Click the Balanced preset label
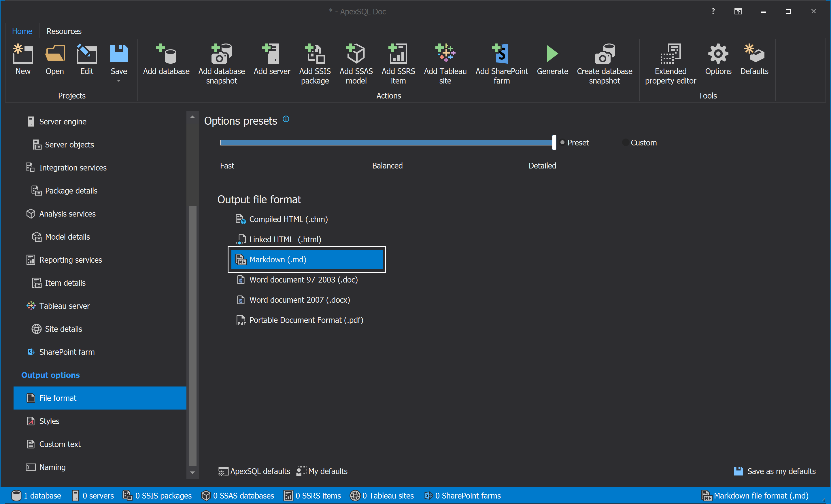The image size is (831, 504). [387, 166]
